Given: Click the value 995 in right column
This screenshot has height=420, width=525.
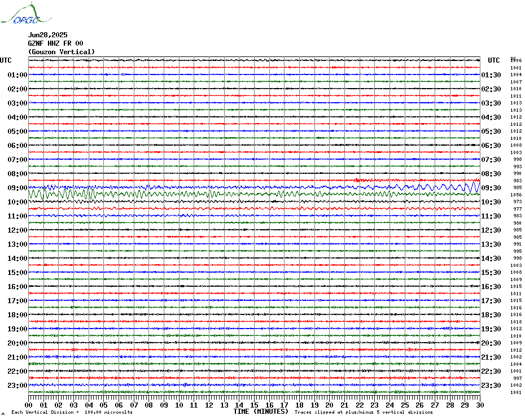Looking at the screenshot, I should point(518,251).
